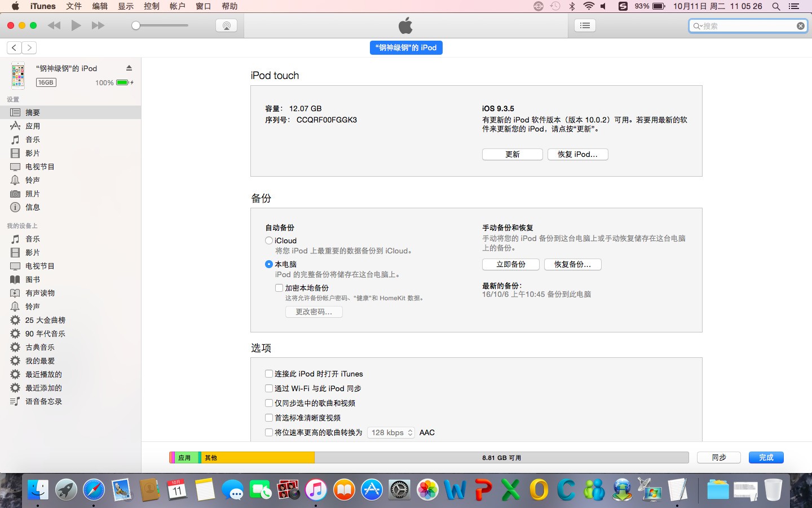
Task: Open the 文件 menu
Action: point(74,6)
